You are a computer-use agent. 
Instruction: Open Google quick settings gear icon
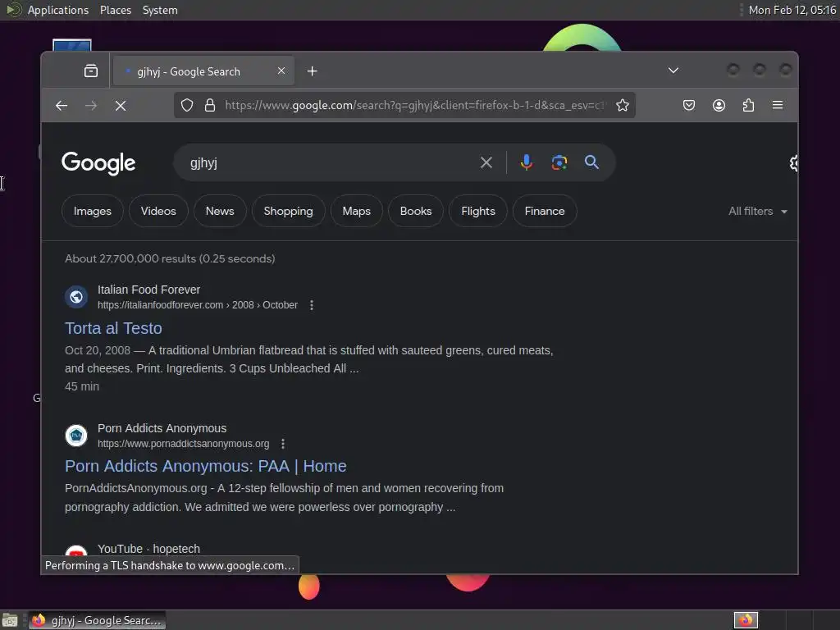(793, 163)
